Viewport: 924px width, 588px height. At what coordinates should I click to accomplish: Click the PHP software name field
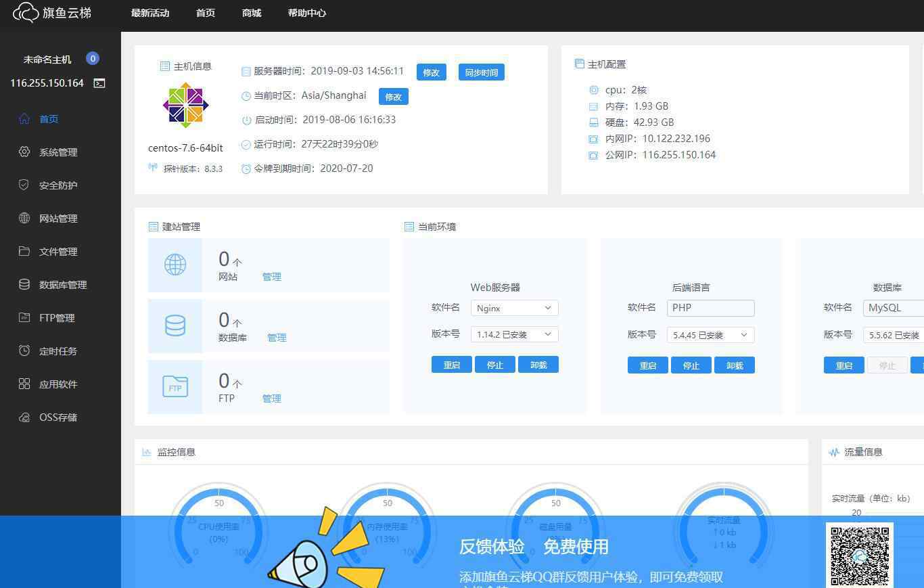[710, 308]
